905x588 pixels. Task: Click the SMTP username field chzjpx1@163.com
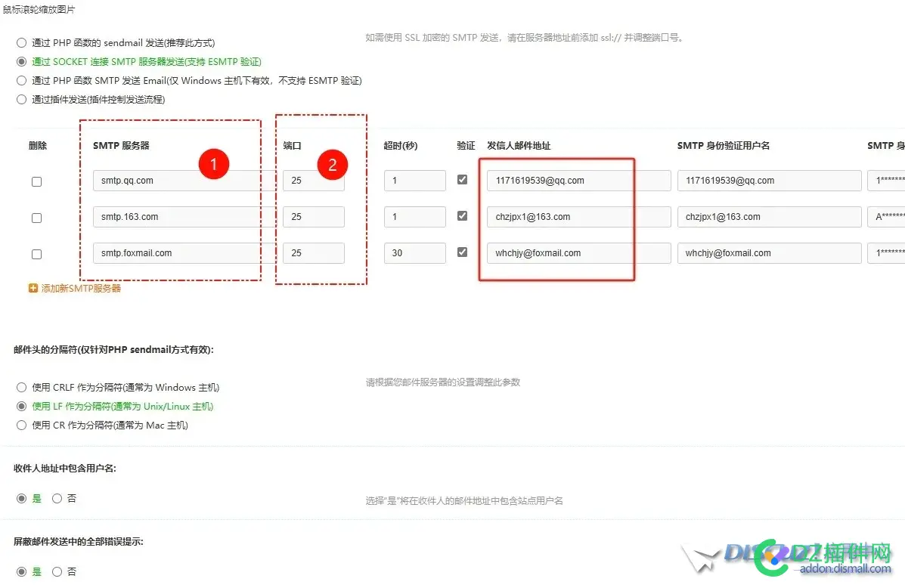point(768,216)
